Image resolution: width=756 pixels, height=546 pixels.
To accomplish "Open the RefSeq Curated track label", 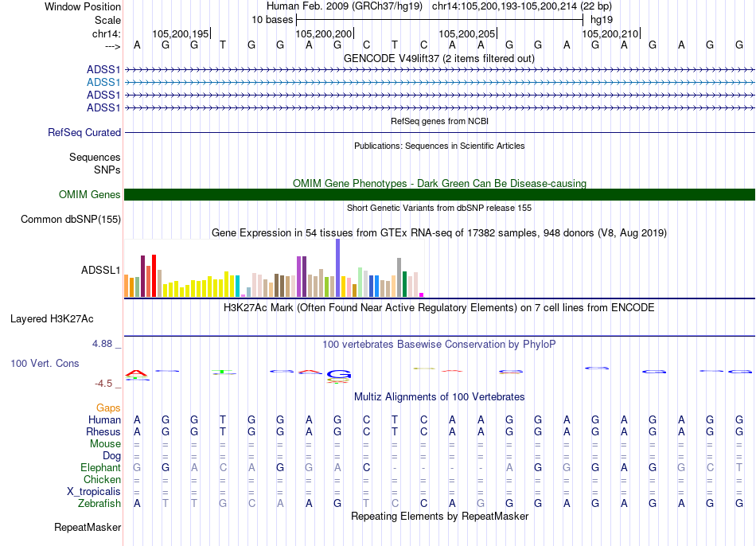I will [84, 133].
